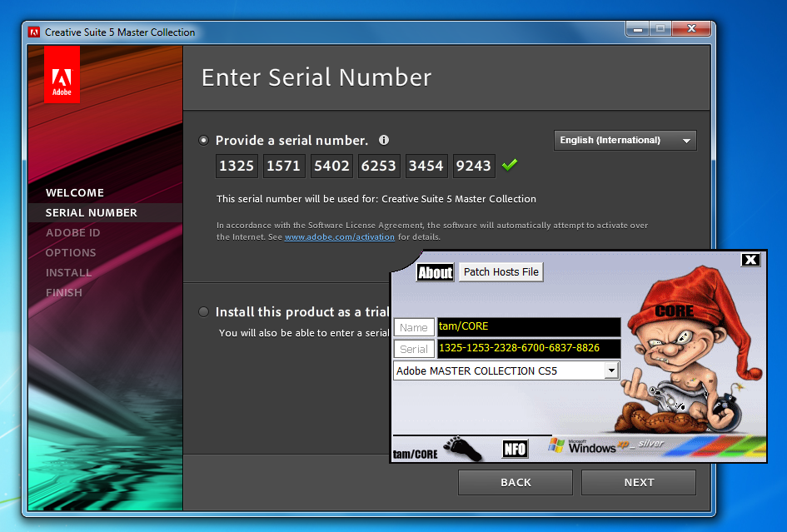Click the Adobe title bar icon
The height and width of the screenshot is (532, 787).
click(34, 32)
